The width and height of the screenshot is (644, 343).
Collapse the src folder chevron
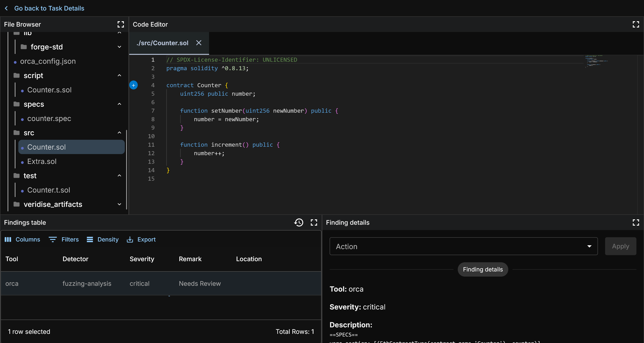(119, 133)
